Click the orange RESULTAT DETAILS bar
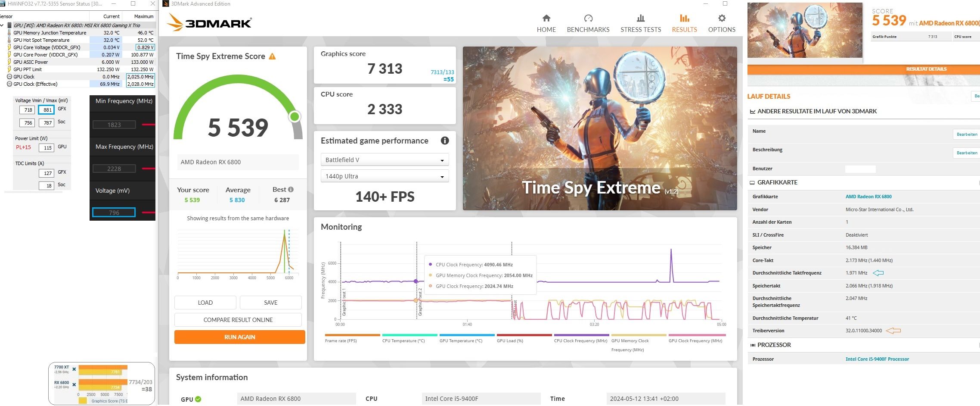Image resolution: width=980 pixels, height=406 pixels. (863, 69)
